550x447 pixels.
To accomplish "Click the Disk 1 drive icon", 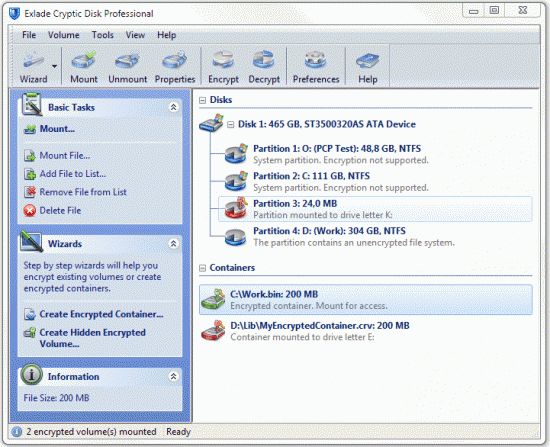I will (212, 123).
